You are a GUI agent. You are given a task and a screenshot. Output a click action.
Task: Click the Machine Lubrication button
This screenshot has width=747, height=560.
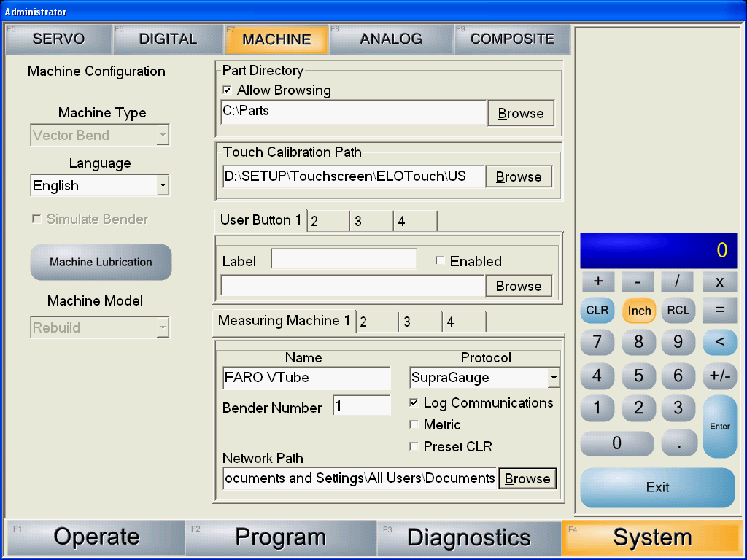(x=101, y=262)
